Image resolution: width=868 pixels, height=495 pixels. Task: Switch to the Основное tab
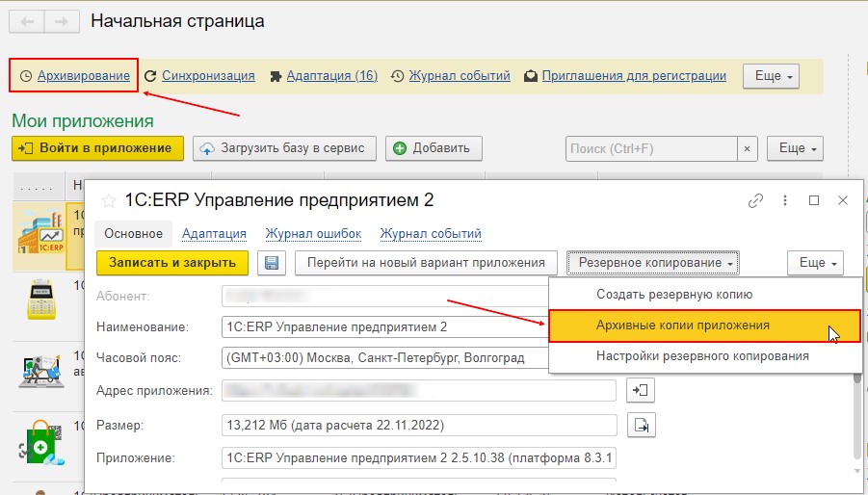point(133,233)
